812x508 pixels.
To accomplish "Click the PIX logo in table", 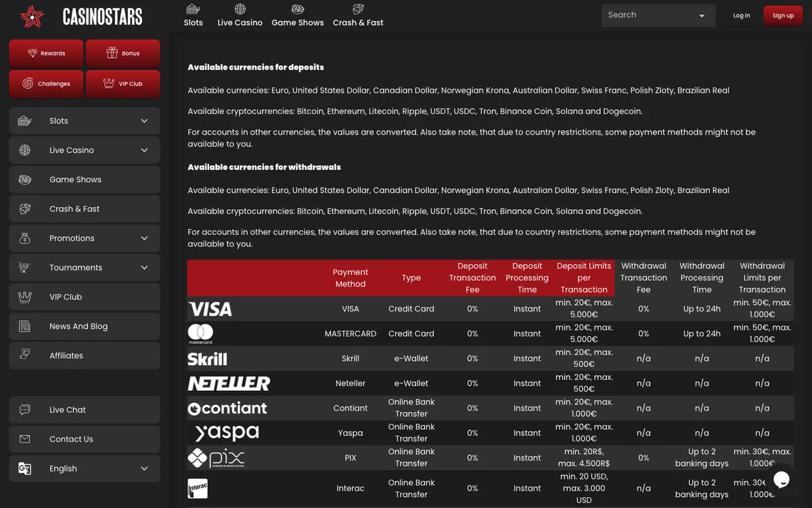I will click(x=216, y=458).
